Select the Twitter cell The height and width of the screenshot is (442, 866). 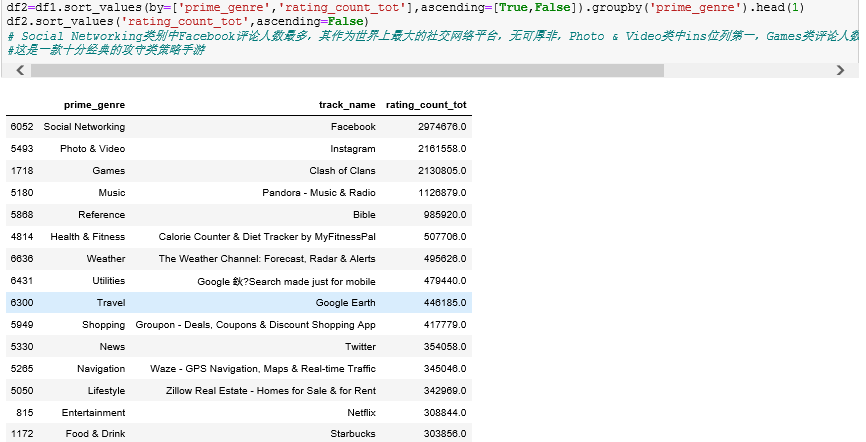360,347
